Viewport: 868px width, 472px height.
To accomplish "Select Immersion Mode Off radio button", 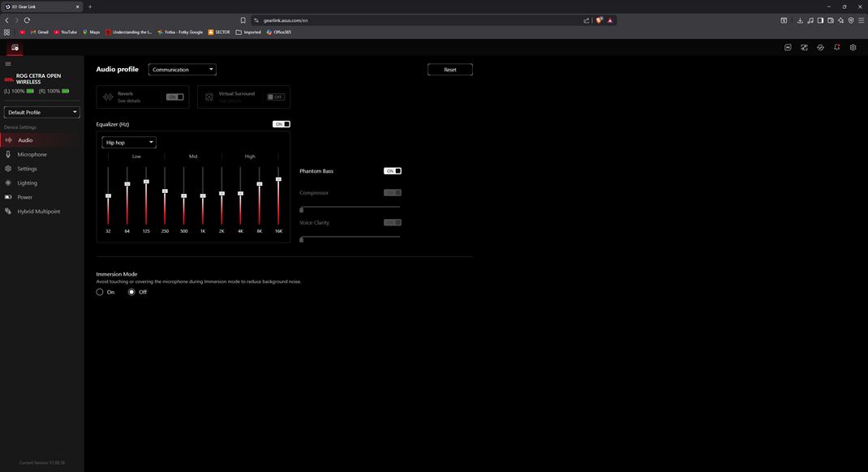I will 131,292.
